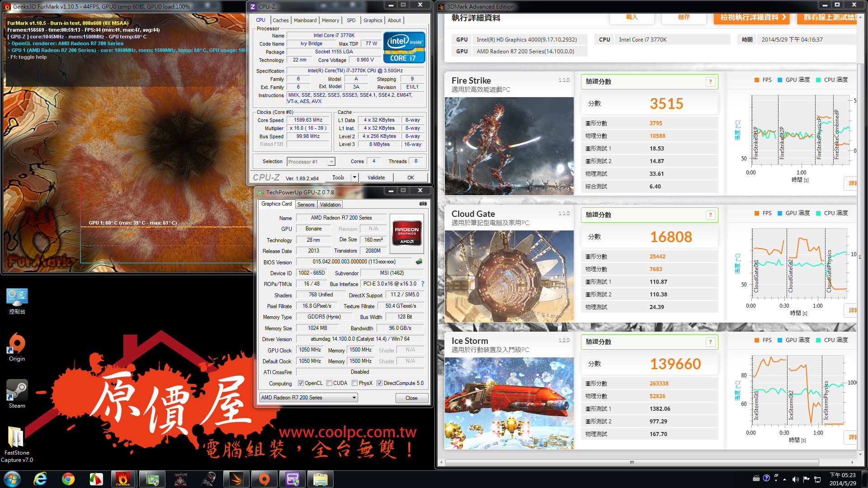Click the Cloud Gate preview thumbnail

[509, 276]
